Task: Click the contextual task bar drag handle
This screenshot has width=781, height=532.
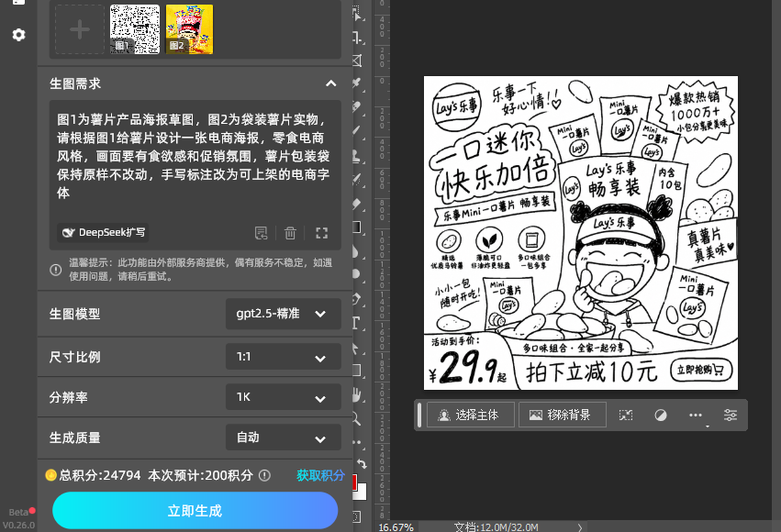Action: tap(419, 415)
